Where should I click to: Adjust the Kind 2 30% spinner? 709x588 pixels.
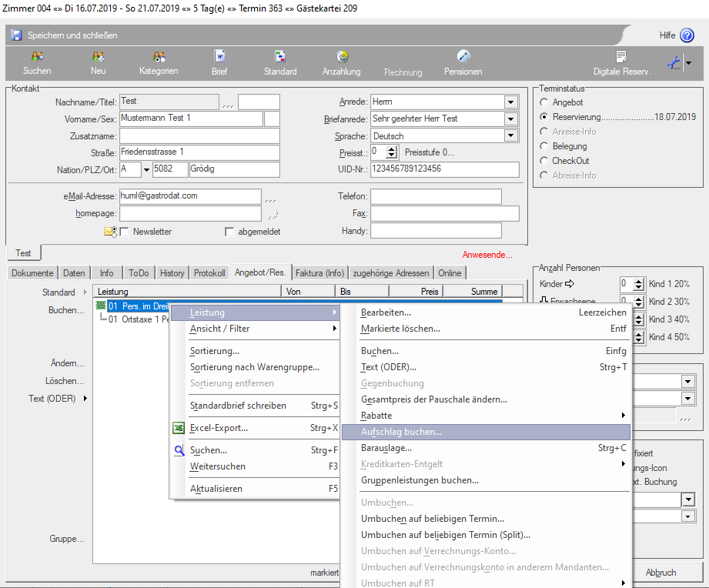[x=638, y=302]
